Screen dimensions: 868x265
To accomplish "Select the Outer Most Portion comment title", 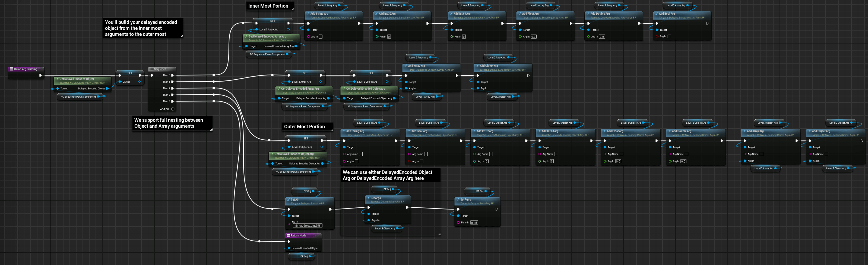I will coord(304,127).
